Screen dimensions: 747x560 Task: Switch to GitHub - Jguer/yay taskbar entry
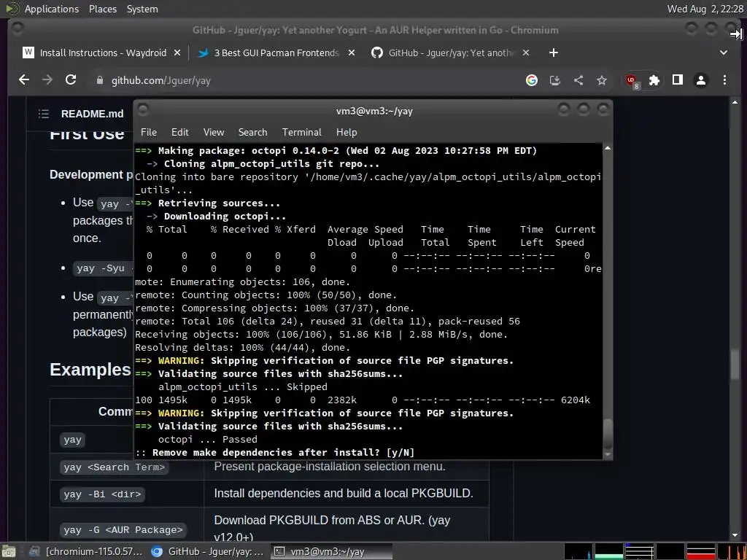point(208,551)
